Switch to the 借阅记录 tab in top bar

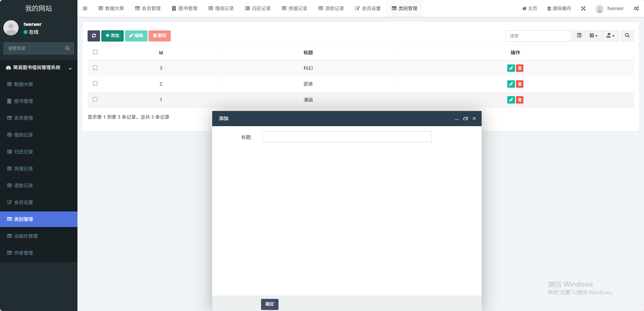[x=221, y=8]
